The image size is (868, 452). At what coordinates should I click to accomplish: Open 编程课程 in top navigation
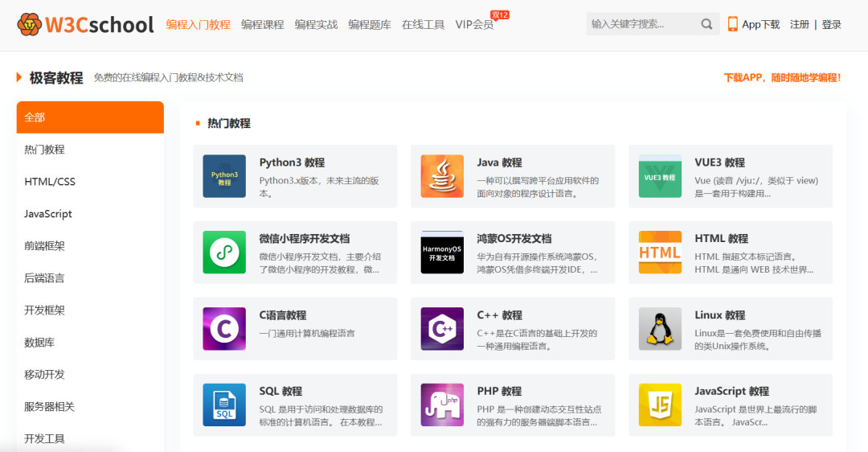(262, 24)
